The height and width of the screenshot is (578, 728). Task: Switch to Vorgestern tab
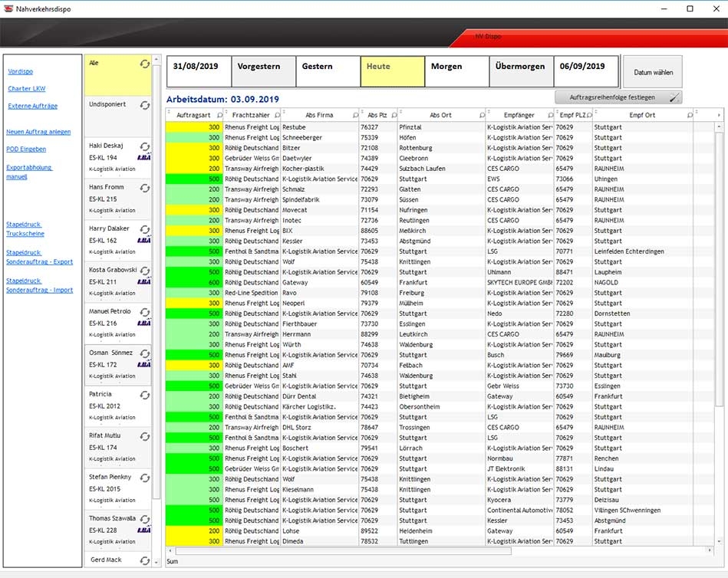[x=264, y=71]
